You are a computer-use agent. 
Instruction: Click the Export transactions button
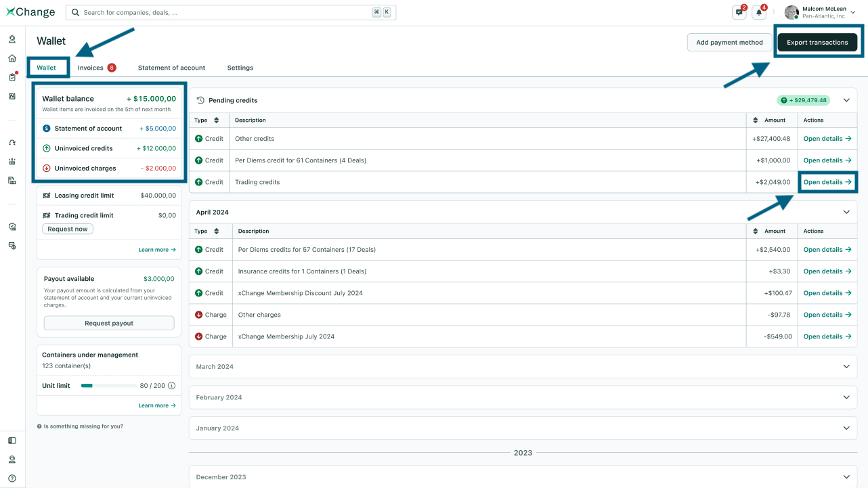(x=817, y=42)
